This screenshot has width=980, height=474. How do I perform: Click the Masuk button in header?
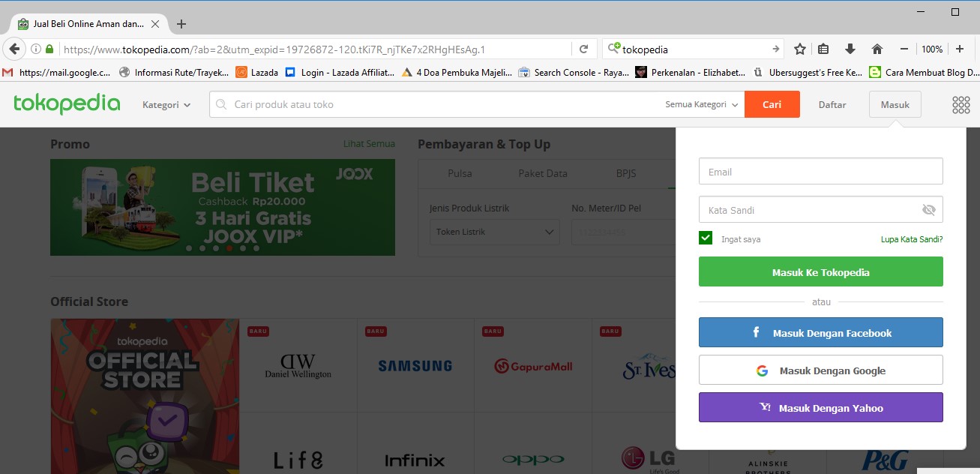click(x=895, y=105)
